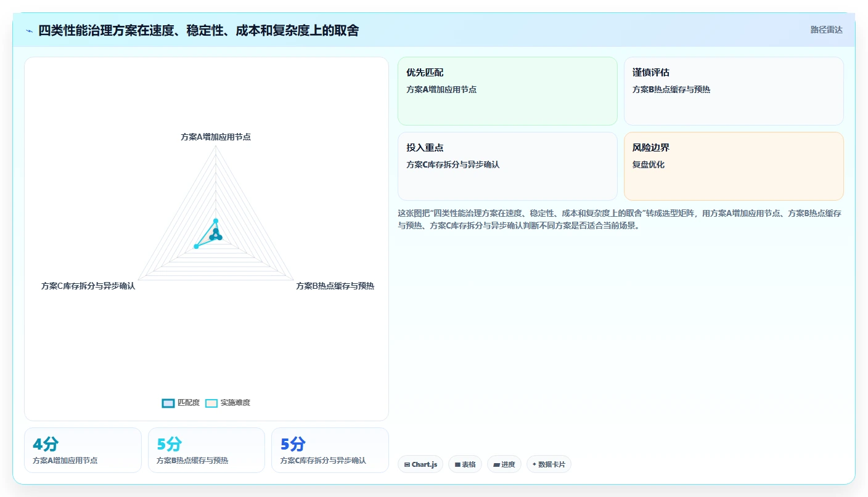Click the description paragraph starting with 这张图把

tap(620, 219)
